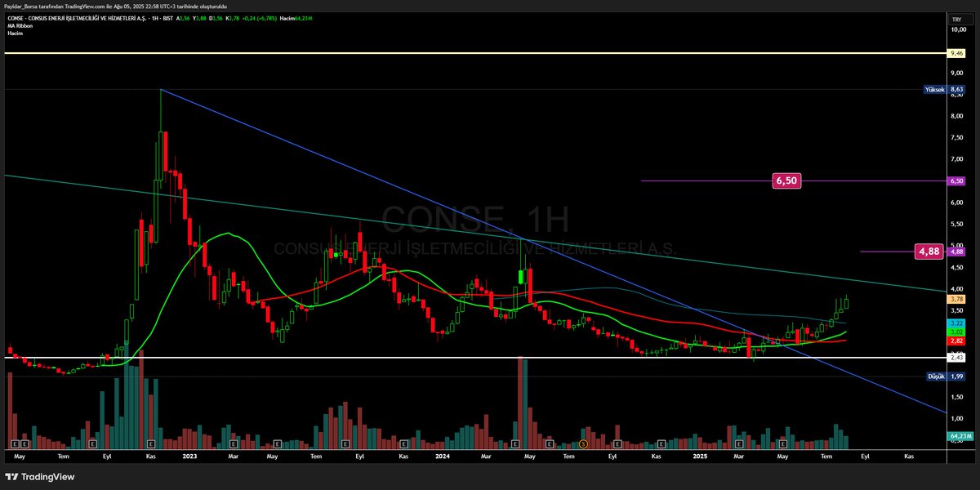
Task: Click the pink 6,50 callout label on the chart
Action: (786, 180)
